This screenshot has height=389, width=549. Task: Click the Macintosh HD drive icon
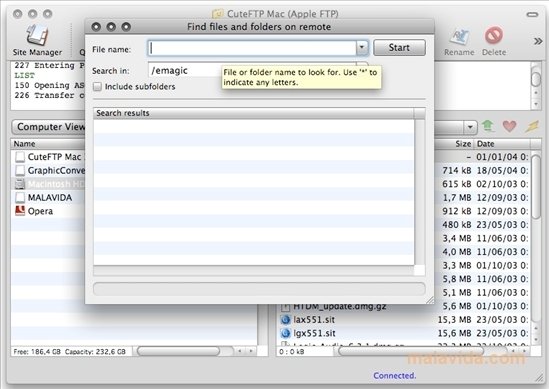pyautogui.click(x=20, y=184)
